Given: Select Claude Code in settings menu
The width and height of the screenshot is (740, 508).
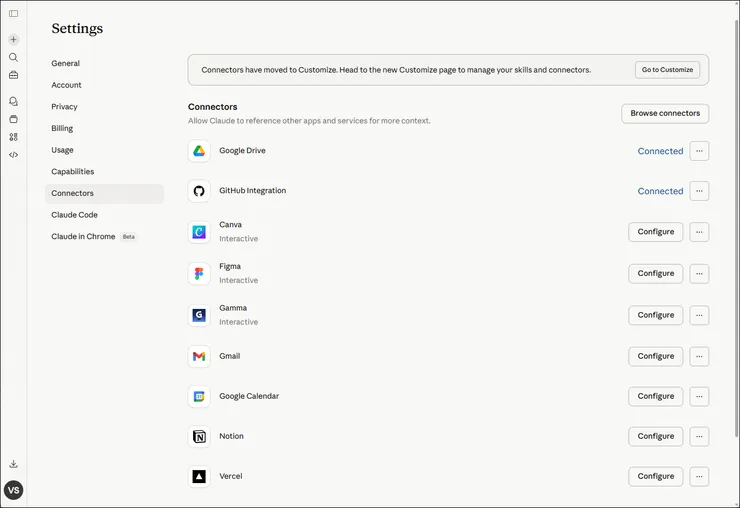Looking at the screenshot, I should pos(74,215).
